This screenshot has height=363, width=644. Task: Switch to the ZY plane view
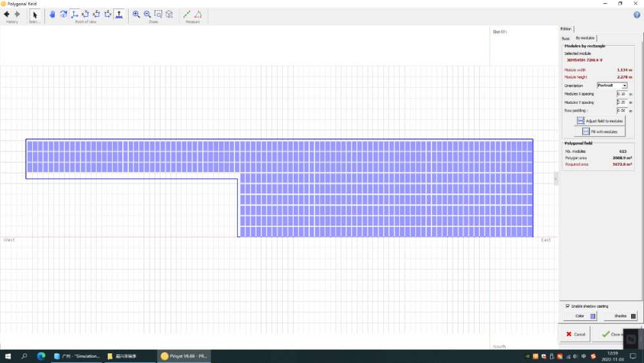point(108,14)
